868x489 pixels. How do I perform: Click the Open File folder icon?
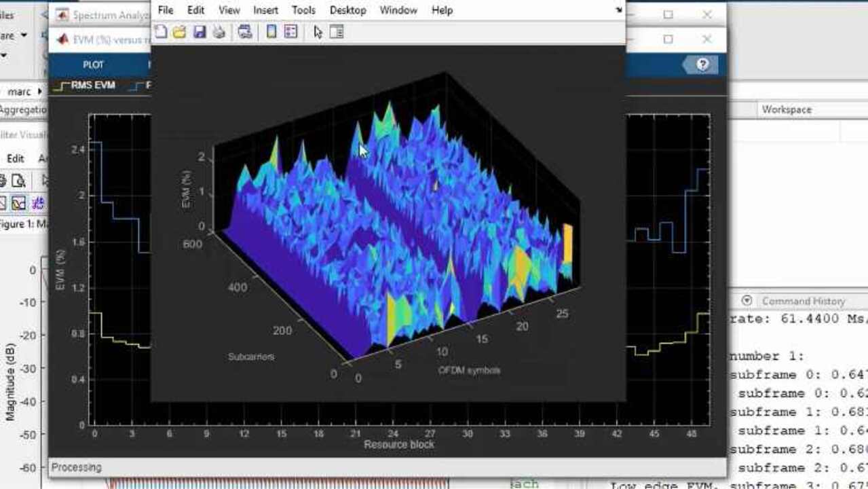179,32
